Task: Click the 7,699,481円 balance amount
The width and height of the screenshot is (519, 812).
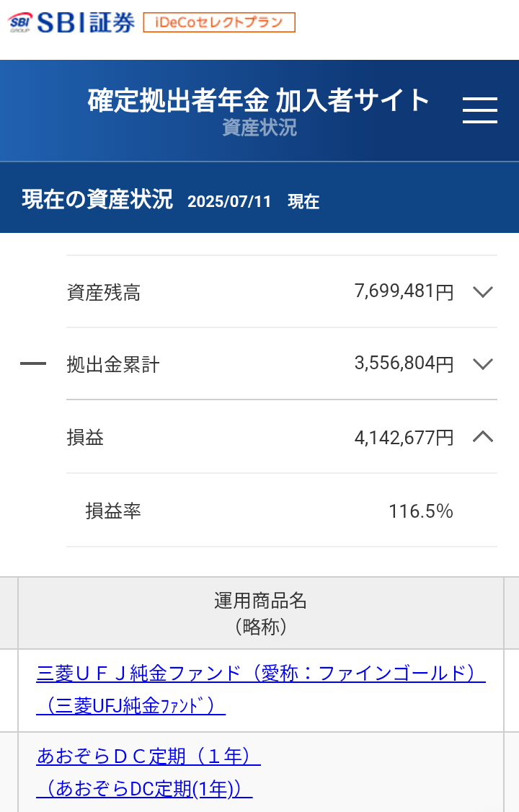Action: (x=404, y=291)
